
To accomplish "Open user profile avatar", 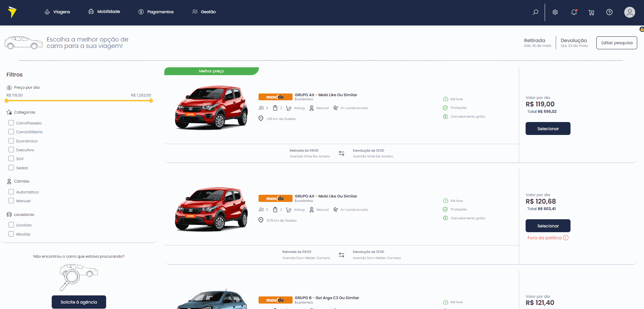I will tap(630, 12).
